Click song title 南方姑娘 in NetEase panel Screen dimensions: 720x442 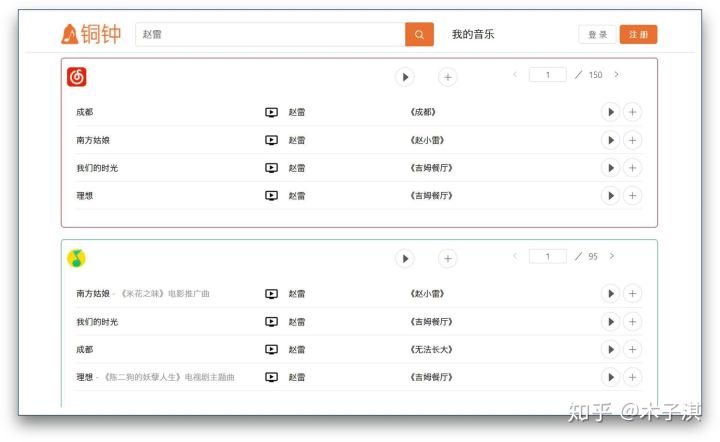click(x=93, y=140)
